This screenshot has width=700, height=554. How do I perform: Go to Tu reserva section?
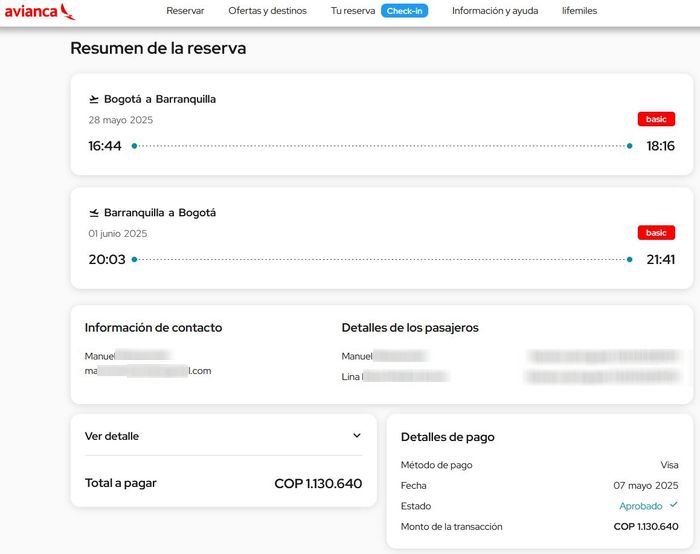353,11
